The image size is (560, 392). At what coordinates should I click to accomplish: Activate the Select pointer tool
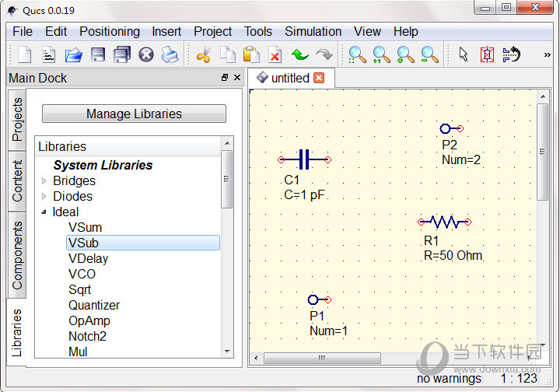[464, 55]
